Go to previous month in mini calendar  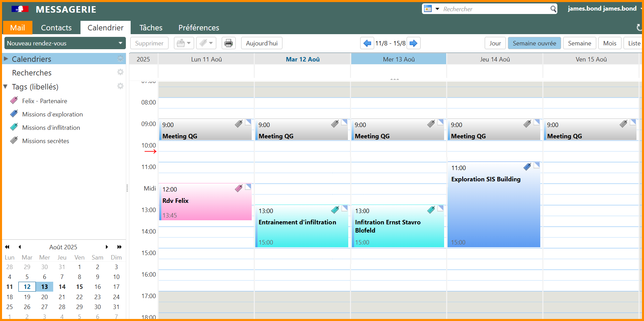click(x=20, y=247)
